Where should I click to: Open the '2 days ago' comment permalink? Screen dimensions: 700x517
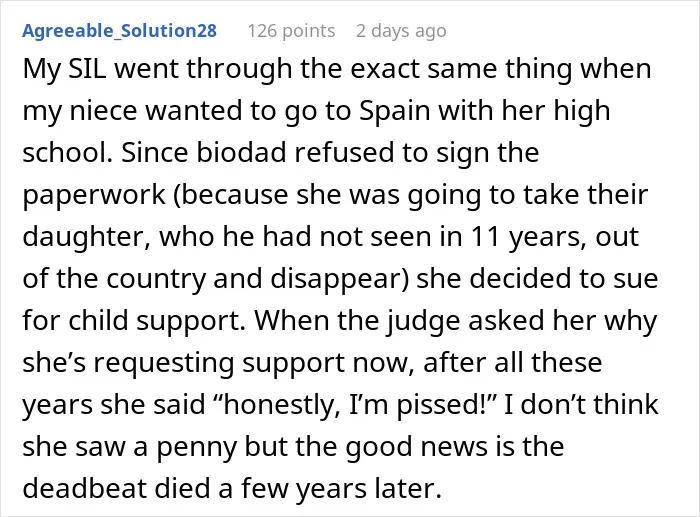[x=401, y=31]
